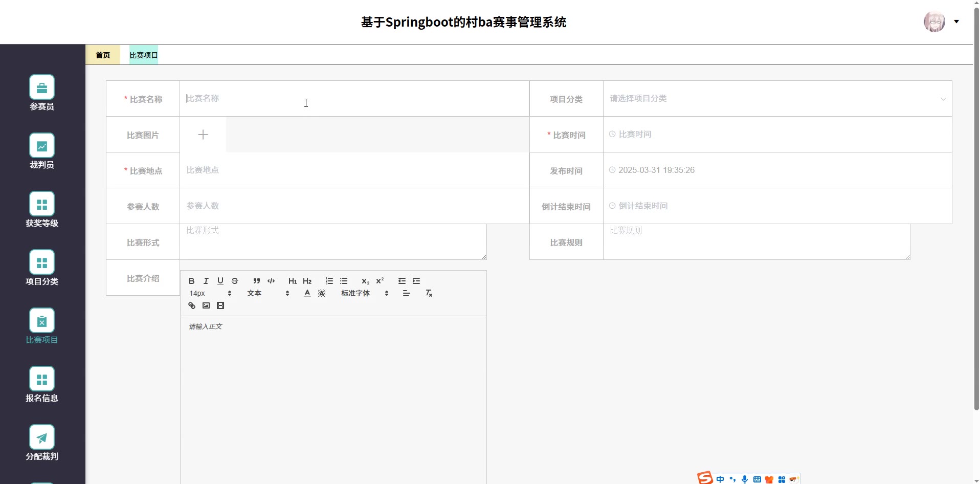
Task: Apply Heading 2 style
Action: [307, 281]
